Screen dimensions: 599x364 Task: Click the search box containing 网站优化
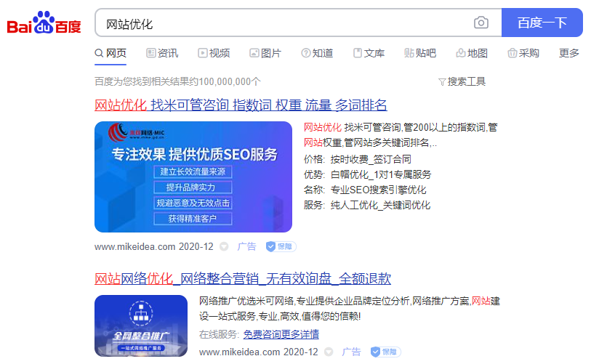tap(284, 23)
